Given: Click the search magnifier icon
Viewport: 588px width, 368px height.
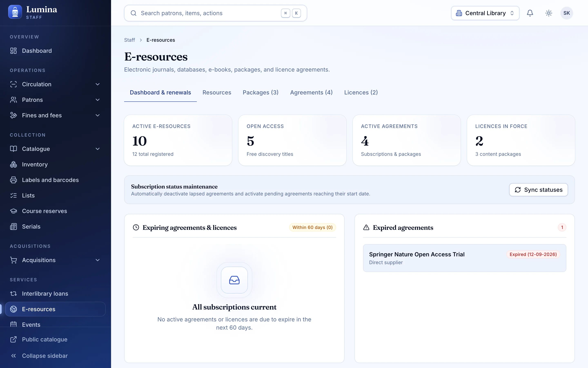Looking at the screenshot, I should (x=133, y=13).
